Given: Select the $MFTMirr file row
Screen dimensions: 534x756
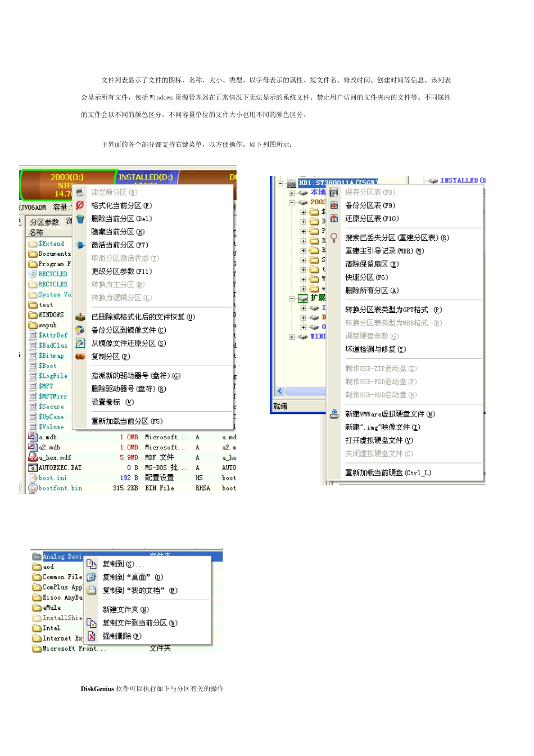Looking at the screenshot, I should click(x=51, y=396).
